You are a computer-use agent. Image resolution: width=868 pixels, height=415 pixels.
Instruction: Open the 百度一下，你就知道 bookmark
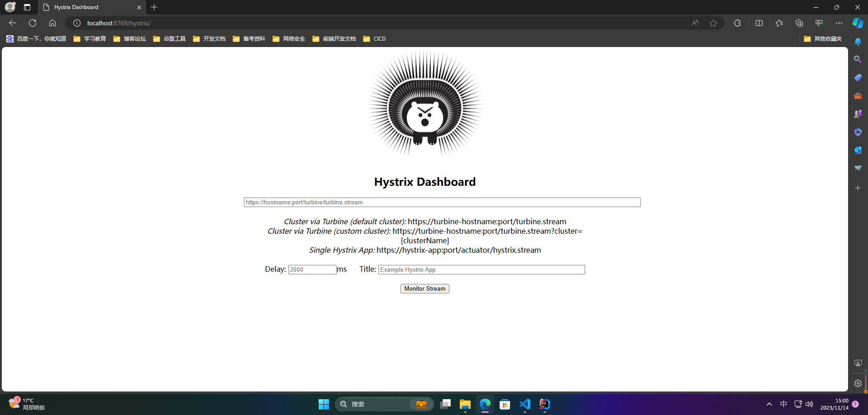36,39
